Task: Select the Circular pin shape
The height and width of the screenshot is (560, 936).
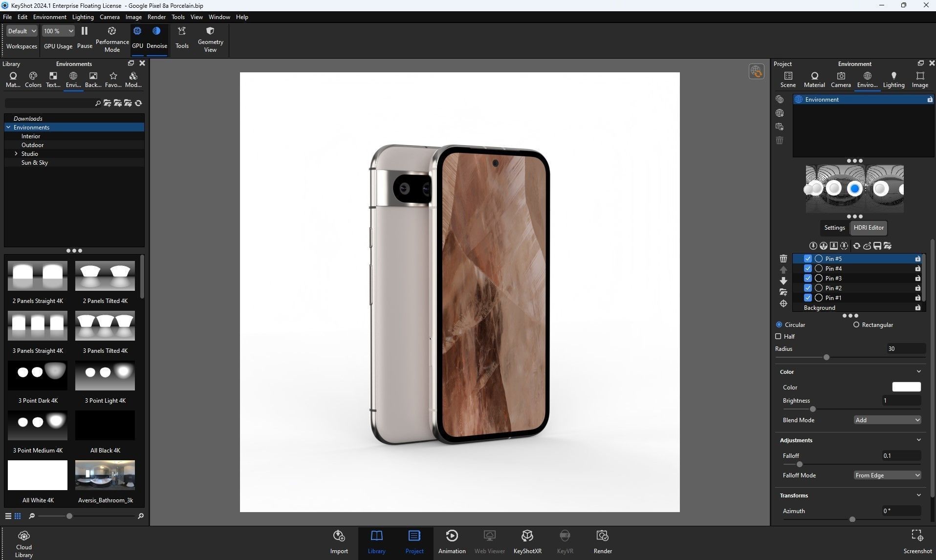Action: 779,324
